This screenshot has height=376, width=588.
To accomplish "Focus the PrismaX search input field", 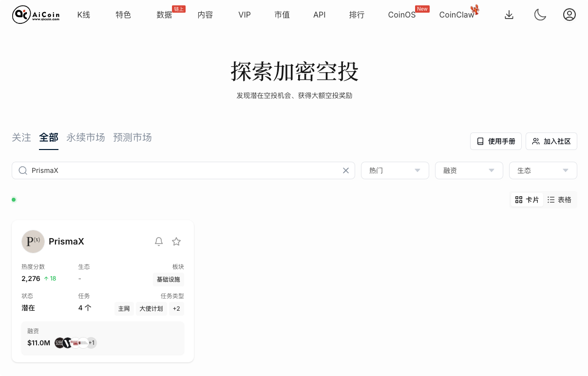I will click(x=183, y=170).
